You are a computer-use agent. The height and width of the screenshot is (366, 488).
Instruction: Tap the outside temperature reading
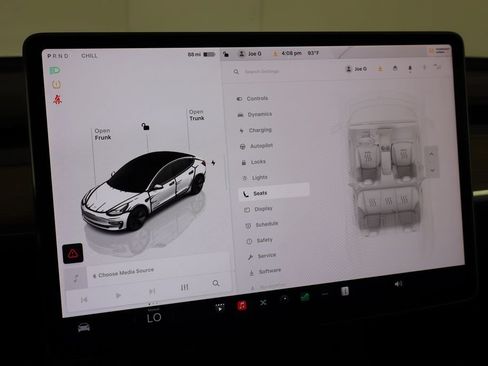tap(313, 53)
